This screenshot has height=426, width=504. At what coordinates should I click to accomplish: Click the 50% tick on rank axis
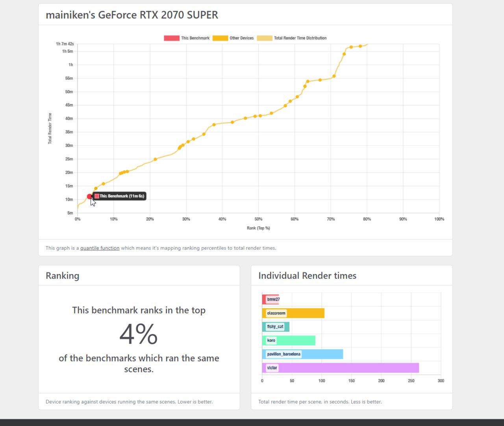(x=258, y=219)
